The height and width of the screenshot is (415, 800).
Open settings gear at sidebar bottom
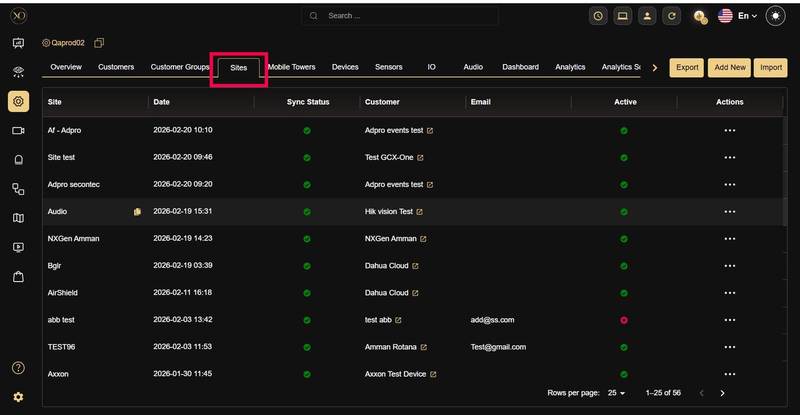point(18,397)
